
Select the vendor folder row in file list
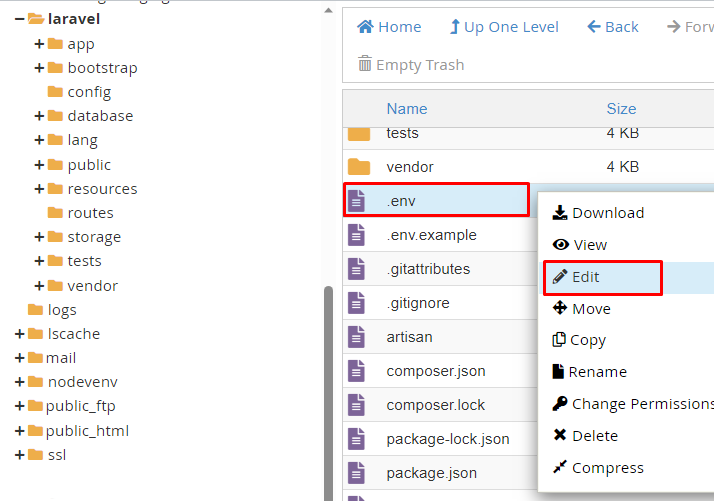(x=528, y=167)
